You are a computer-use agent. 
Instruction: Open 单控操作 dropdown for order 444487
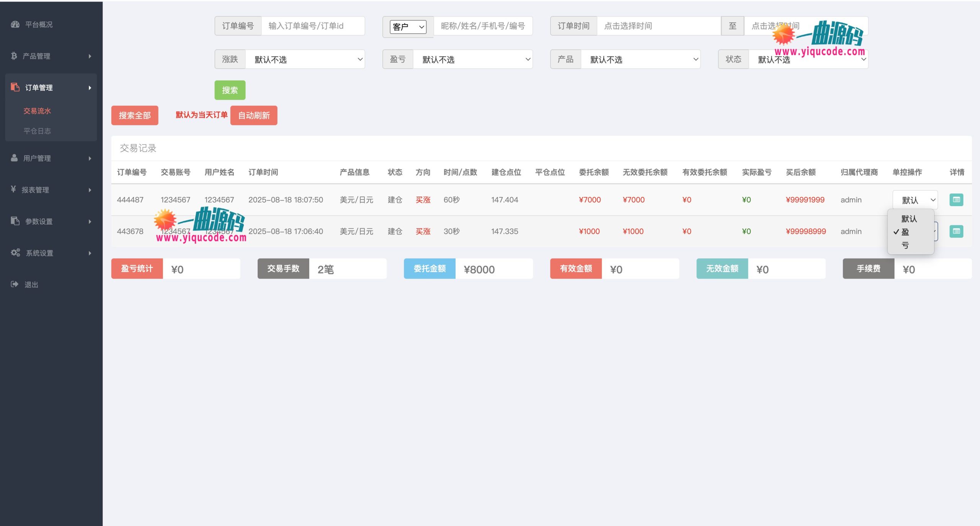coord(915,200)
